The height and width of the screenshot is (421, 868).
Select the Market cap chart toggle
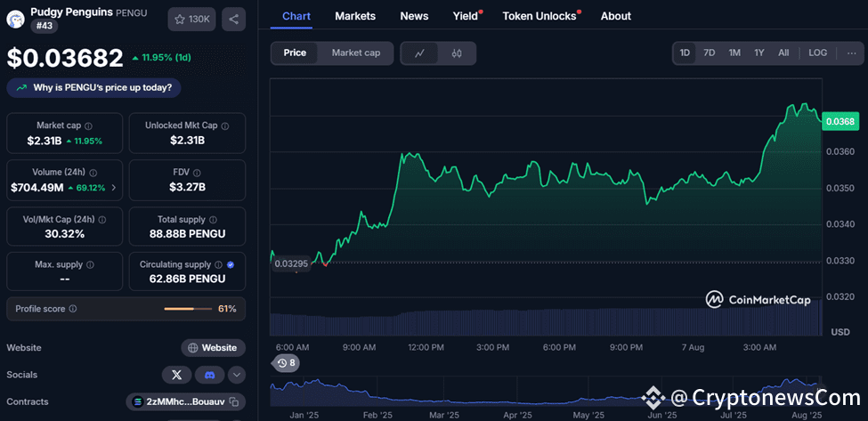(x=356, y=53)
